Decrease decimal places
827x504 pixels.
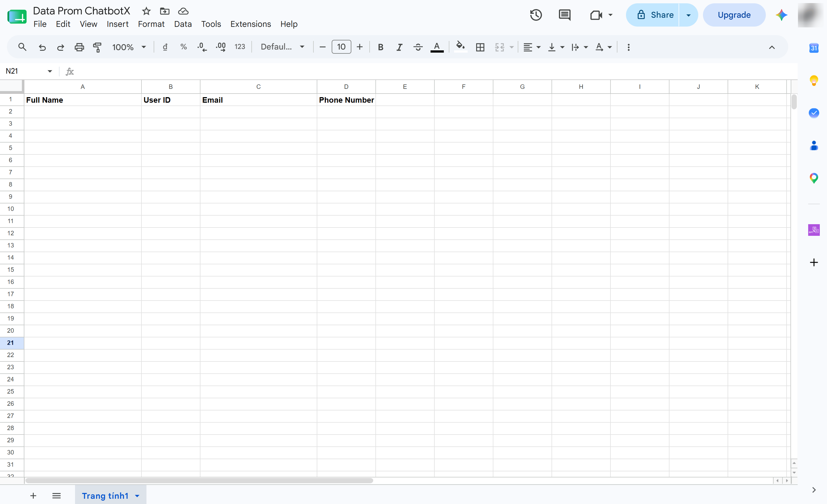pos(202,47)
